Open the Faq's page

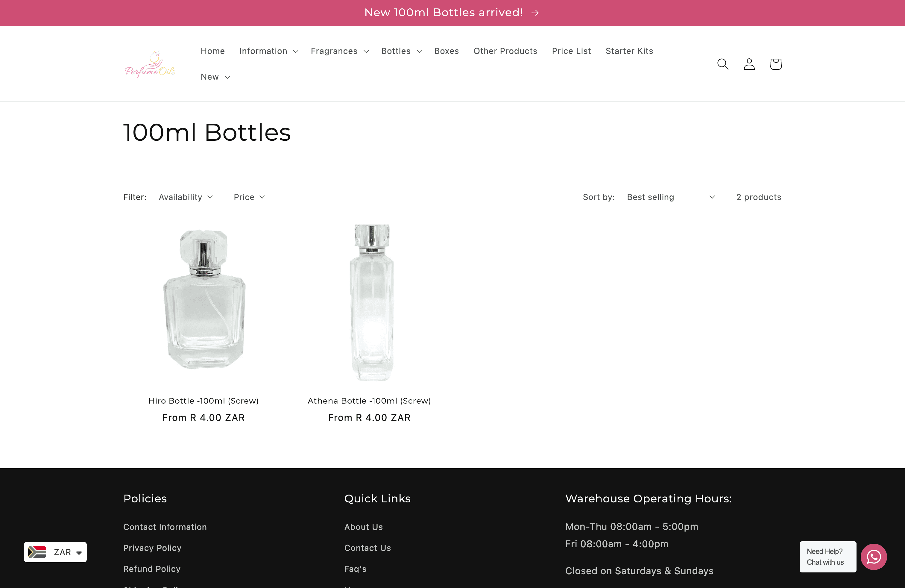click(x=355, y=569)
